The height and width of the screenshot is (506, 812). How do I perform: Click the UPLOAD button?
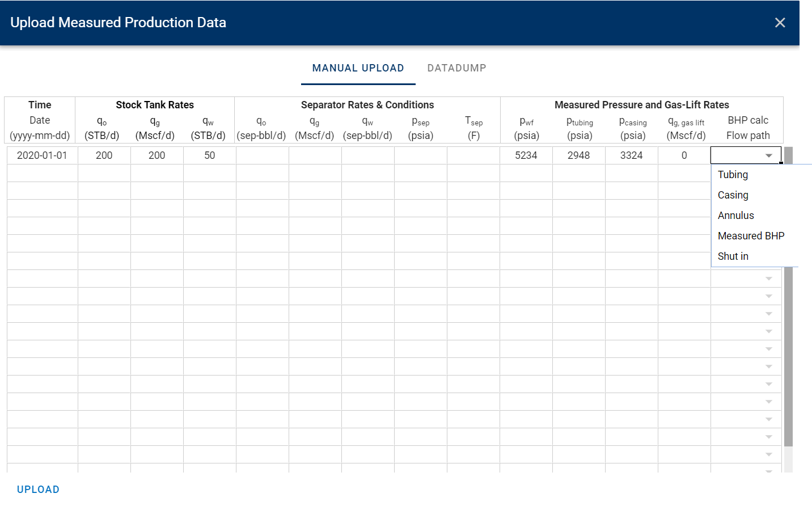38,490
